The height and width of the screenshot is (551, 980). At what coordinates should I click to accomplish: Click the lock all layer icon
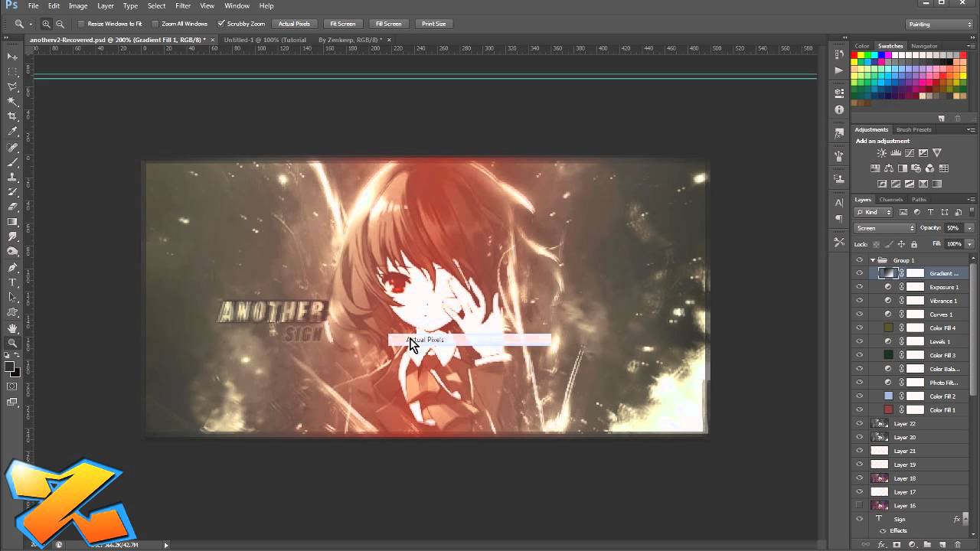click(913, 244)
